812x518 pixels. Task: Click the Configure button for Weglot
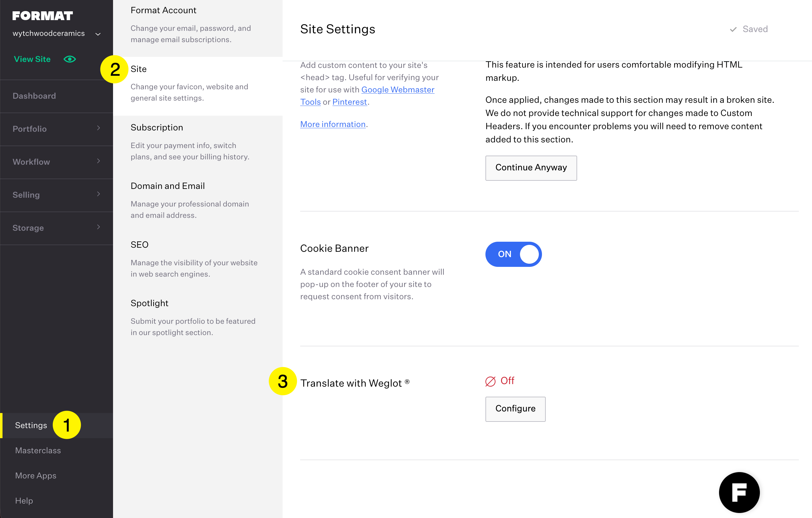515,409
